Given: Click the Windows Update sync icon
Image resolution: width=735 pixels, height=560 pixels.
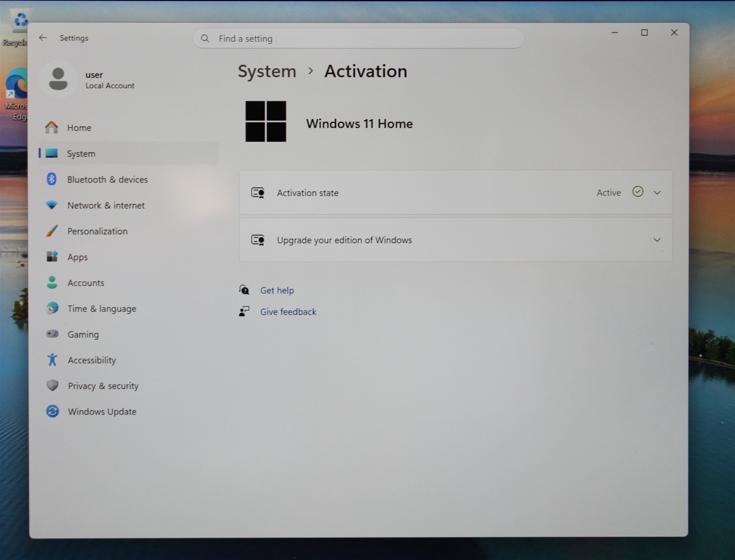Looking at the screenshot, I should click(x=52, y=411).
